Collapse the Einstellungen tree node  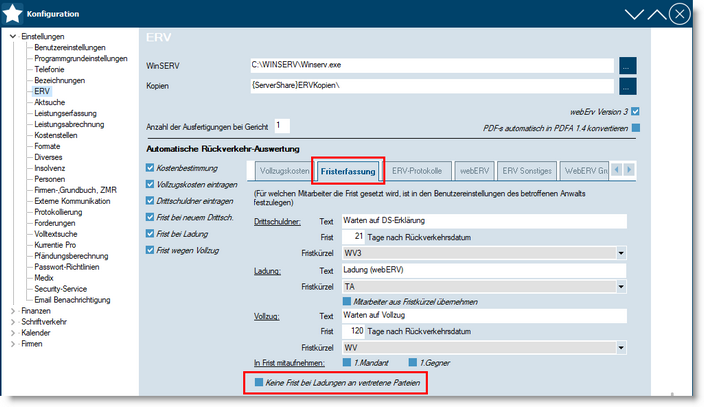pos(13,36)
